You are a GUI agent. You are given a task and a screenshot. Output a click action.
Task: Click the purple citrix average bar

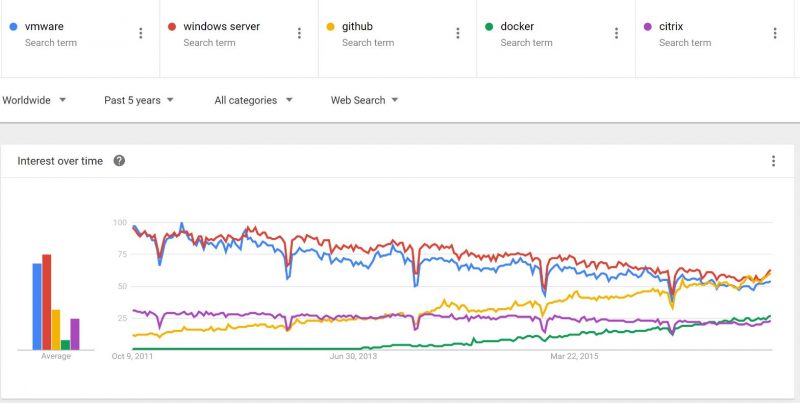click(x=75, y=334)
